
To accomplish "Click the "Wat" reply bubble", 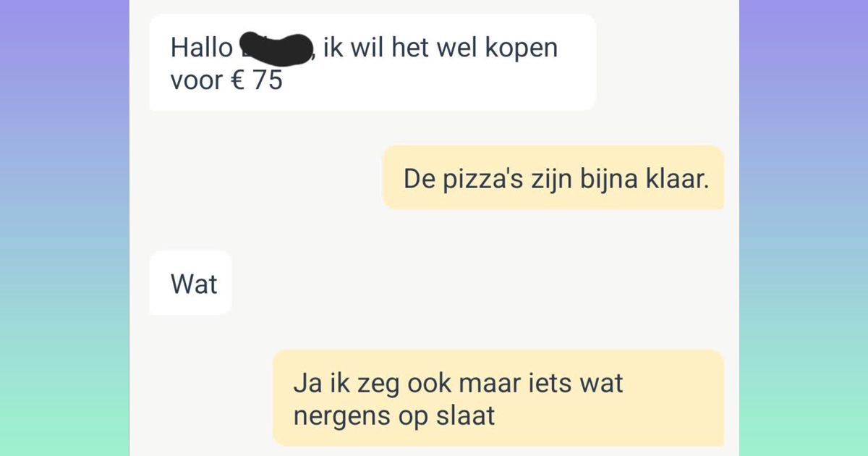I will pos(190,283).
